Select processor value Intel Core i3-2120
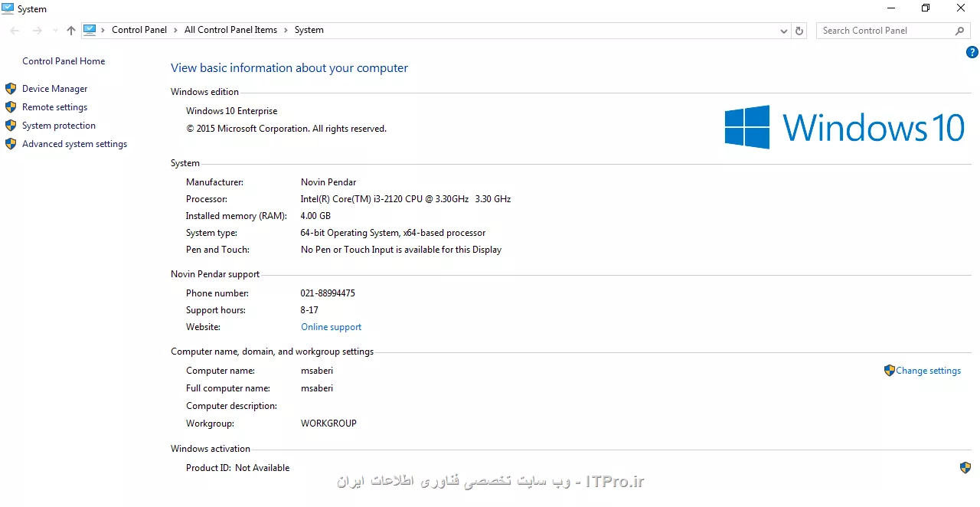Image resolution: width=980 pixels, height=507 pixels. coord(405,199)
